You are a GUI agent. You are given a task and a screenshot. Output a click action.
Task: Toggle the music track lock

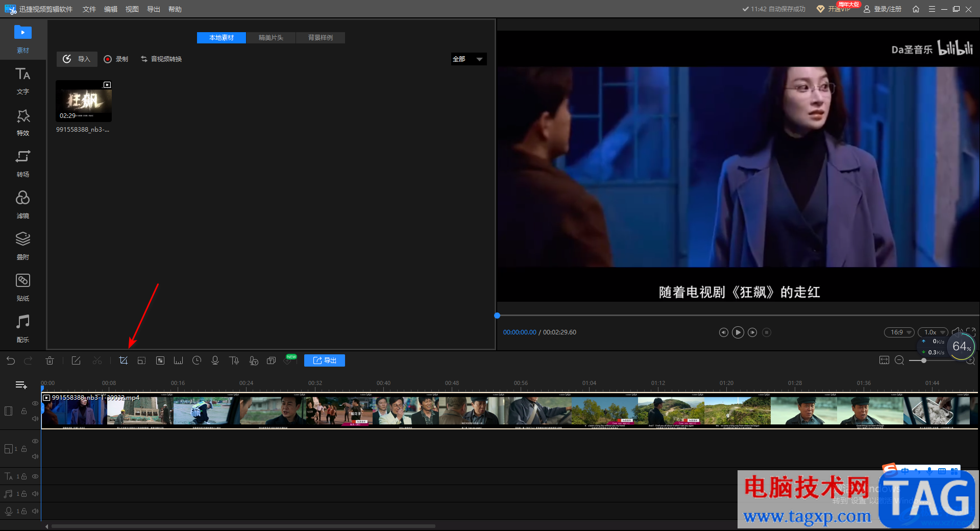(24, 494)
